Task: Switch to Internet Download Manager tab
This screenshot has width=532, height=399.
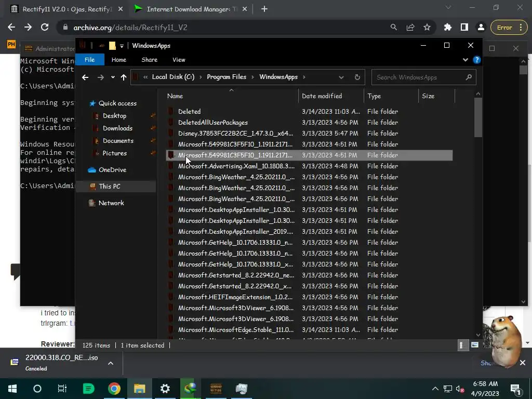Action: [x=192, y=9]
